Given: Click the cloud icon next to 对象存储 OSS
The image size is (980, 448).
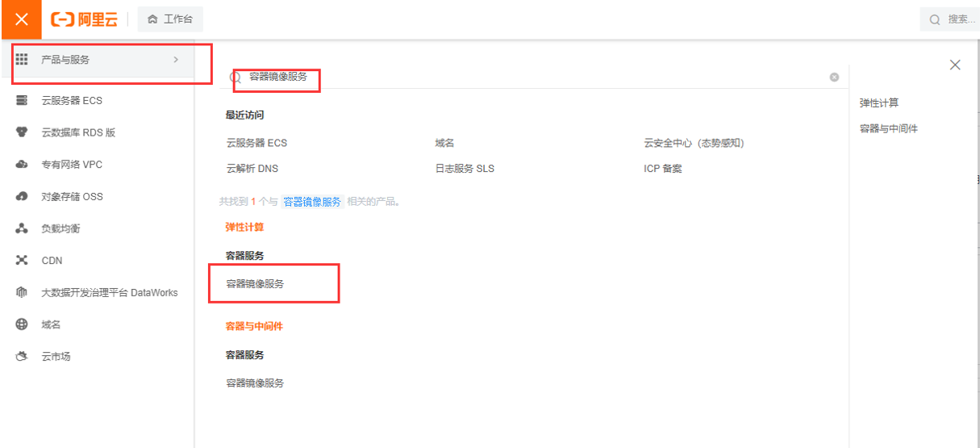Looking at the screenshot, I should 22,196.
